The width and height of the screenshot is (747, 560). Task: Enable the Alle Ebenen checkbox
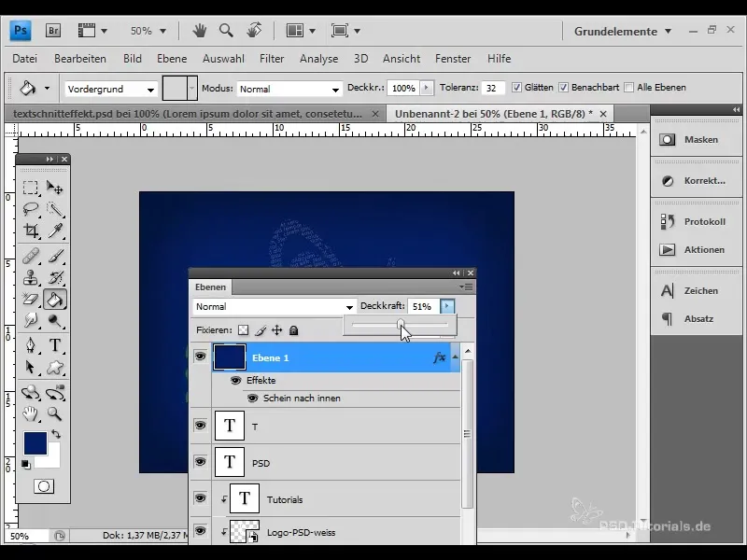point(628,88)
